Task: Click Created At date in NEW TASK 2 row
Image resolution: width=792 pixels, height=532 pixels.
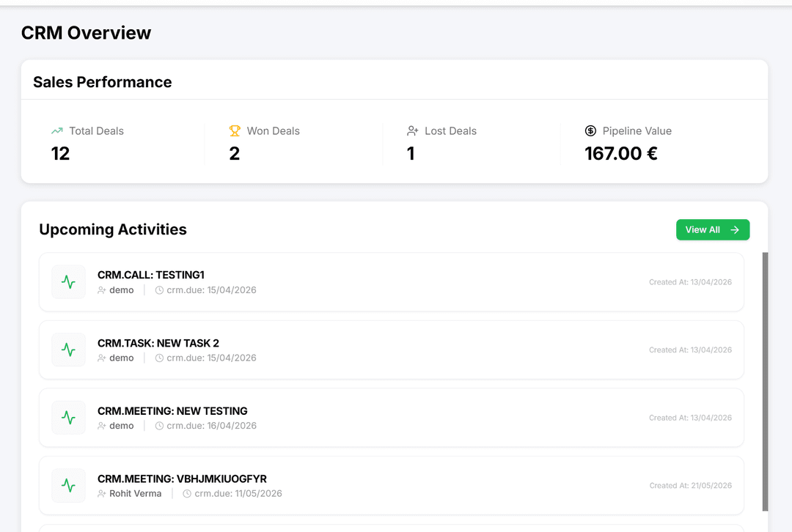Action: 691,350
